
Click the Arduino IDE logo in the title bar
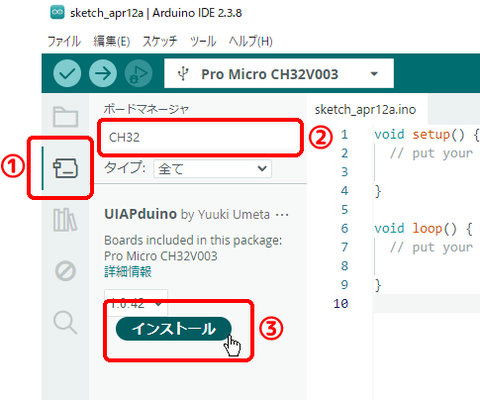[x=57, y=13]
